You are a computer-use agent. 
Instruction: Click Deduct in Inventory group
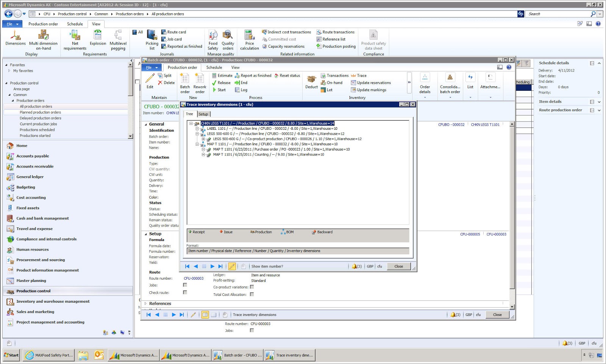pyautogui.click(x=311, y=81)
